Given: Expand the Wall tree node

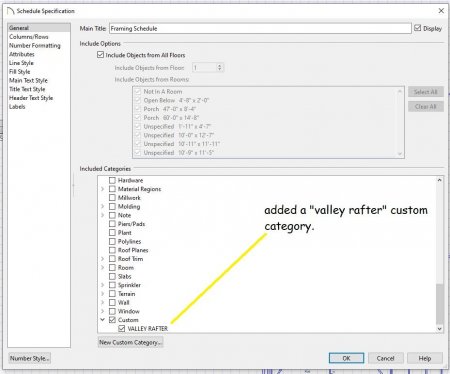Looking at the screenshot, I should pyautogui.click(x=103, y=303).
